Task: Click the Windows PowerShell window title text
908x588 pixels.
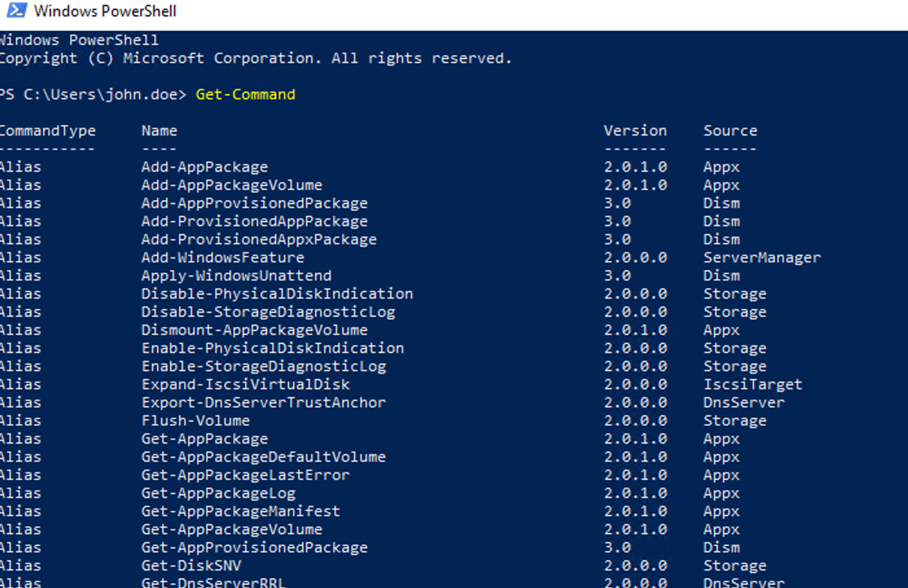Action: point(105,11)
